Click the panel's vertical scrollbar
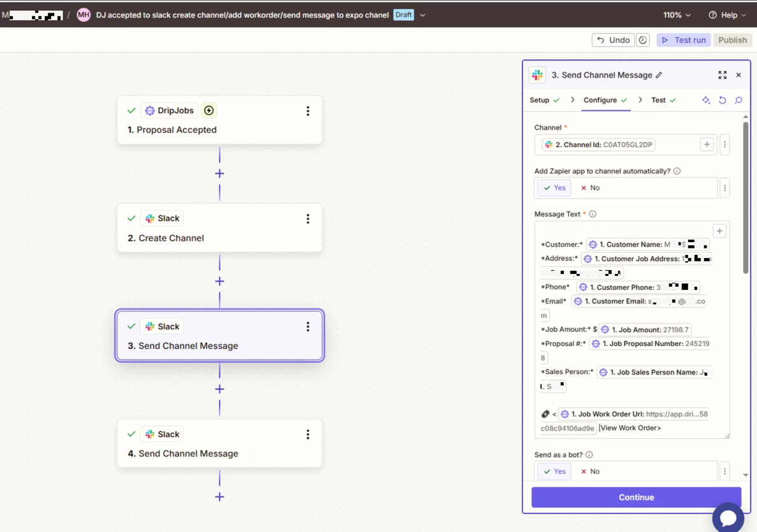 [x=746, y=198]
